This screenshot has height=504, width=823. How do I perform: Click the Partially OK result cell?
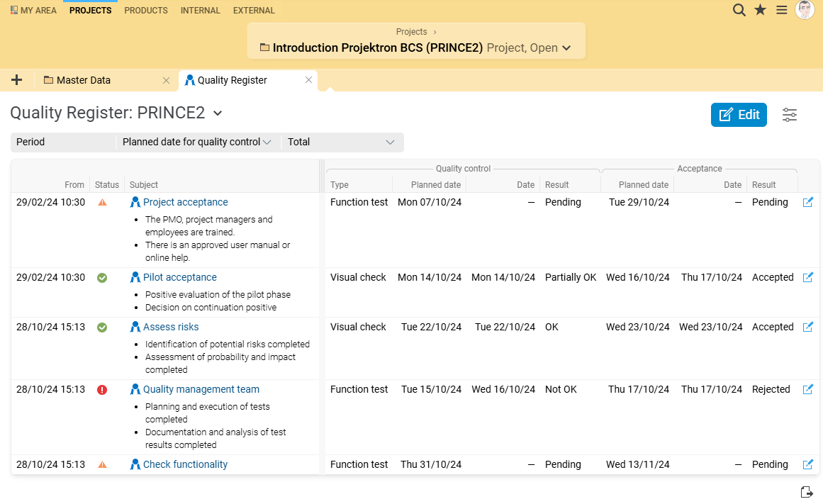(x=571, y=277)
